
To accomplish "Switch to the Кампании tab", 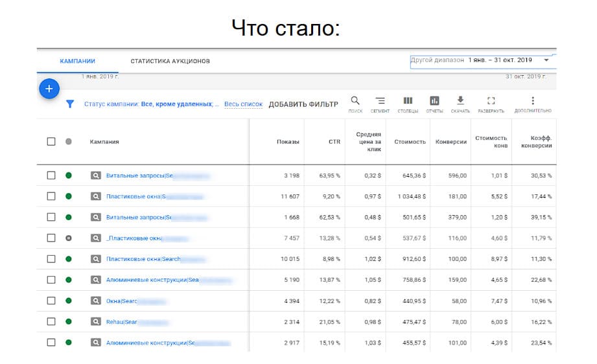I will (77, 61).
